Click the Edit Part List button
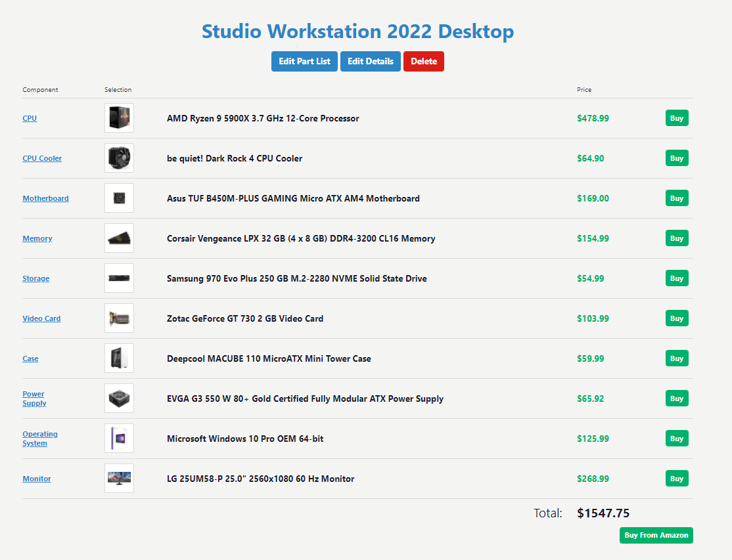The height and width of the screenshot is (560, 732). coord(304,62)
